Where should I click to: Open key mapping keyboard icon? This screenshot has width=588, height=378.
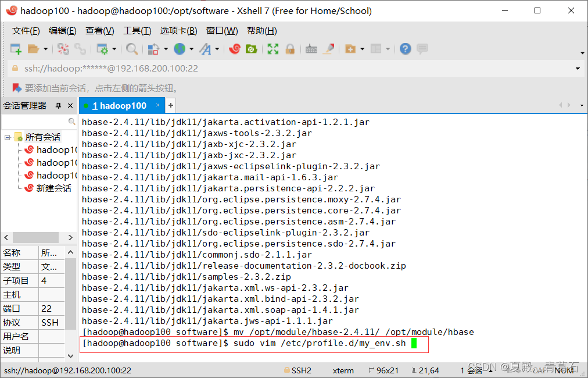point(311,49)
